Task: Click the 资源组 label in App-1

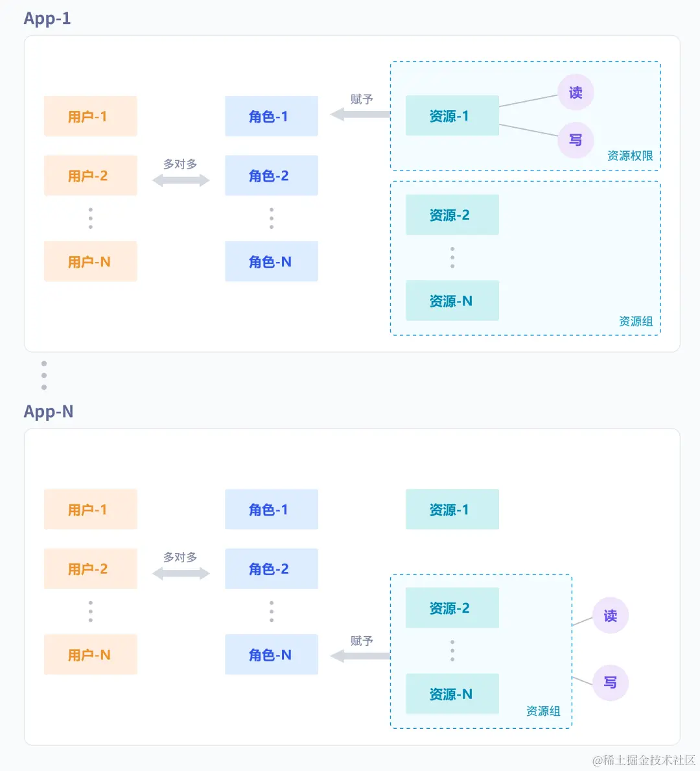Action: click(636, 322)
